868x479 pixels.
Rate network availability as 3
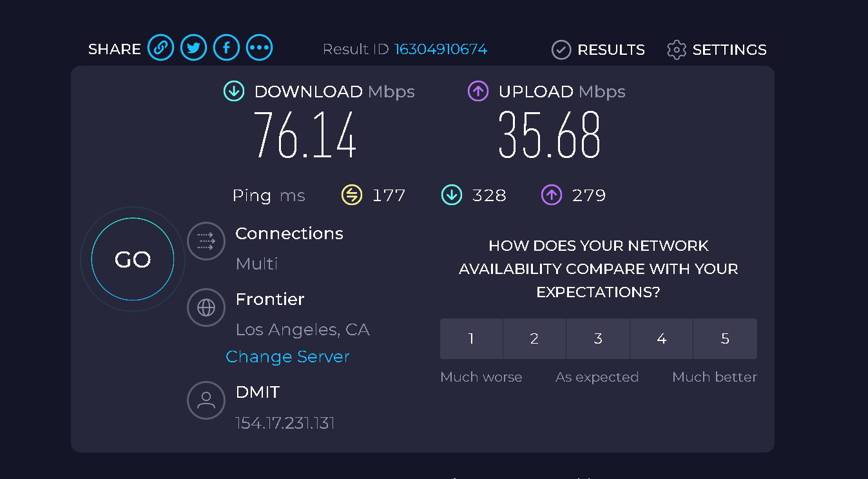[598, 338]
